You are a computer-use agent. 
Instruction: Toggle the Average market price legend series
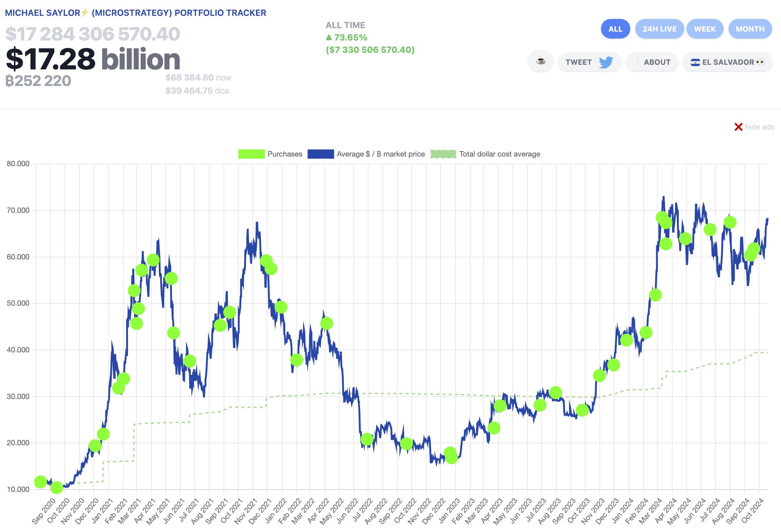380,154
